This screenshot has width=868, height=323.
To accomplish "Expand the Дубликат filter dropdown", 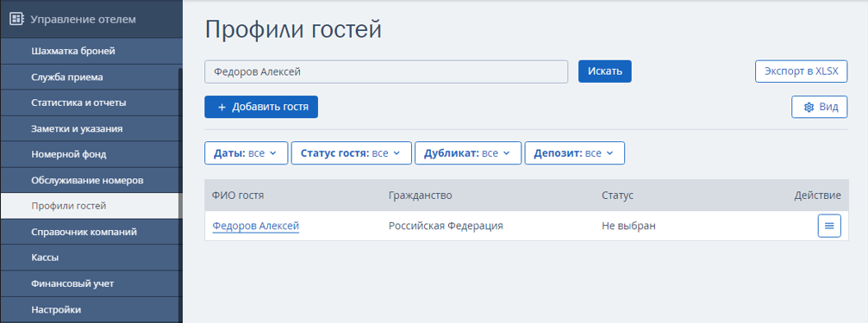I will point(468,153).
